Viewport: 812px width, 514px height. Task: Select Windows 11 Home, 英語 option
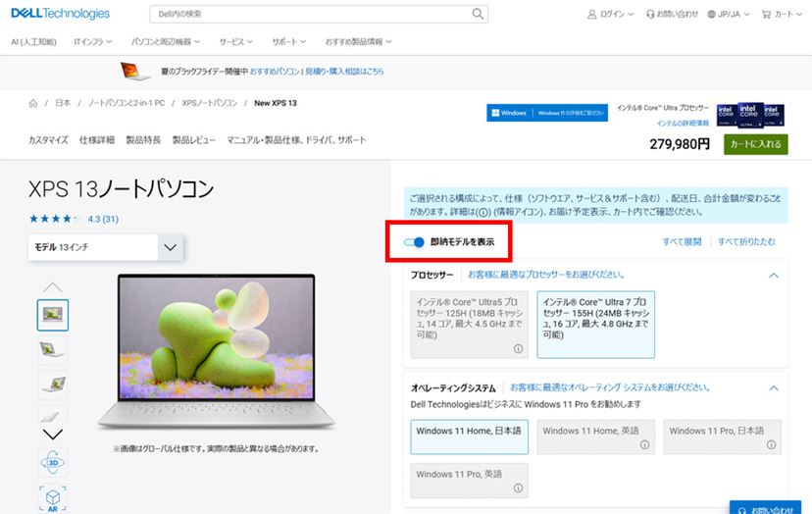(595, 437)
